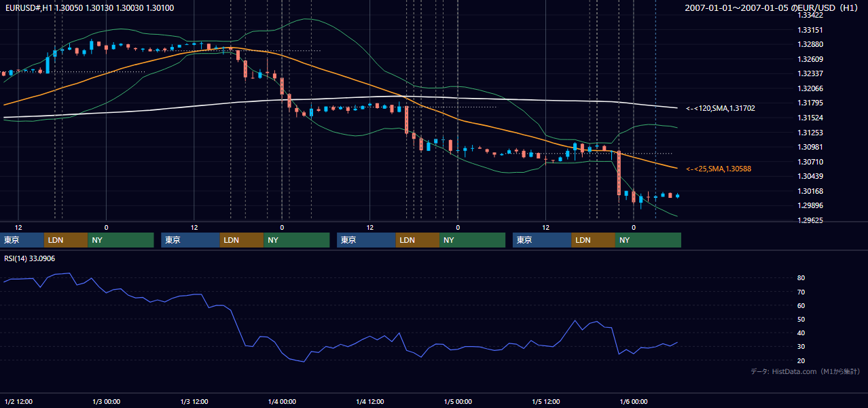Viewport: 868px width, 408px height.
Task: Click price axis value 1.30439
Action: pyautogui.click(x=810, y=176)
